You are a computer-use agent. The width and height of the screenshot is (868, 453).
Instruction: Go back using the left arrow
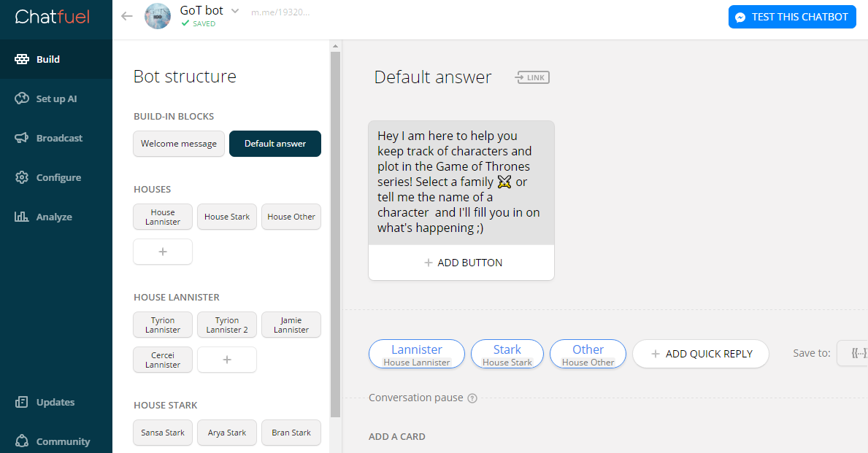(x=127, y=16)
